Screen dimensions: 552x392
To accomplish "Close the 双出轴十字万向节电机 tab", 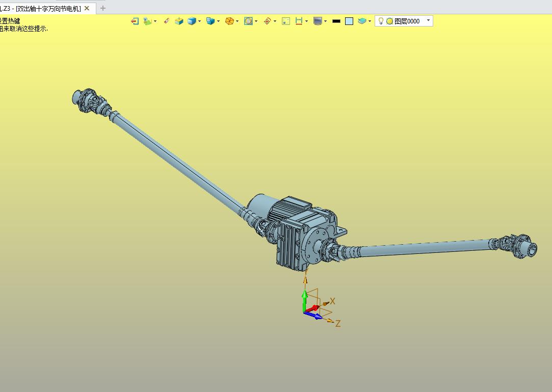I will tap(87, 8).
